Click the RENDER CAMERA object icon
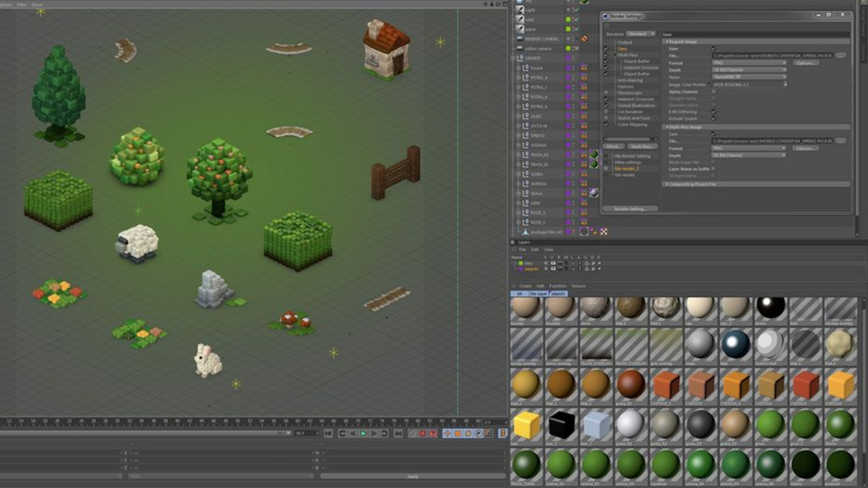Image resolution: width=868 pixels, height=488 pixels. pyautogui.click(x=520, y=39)
